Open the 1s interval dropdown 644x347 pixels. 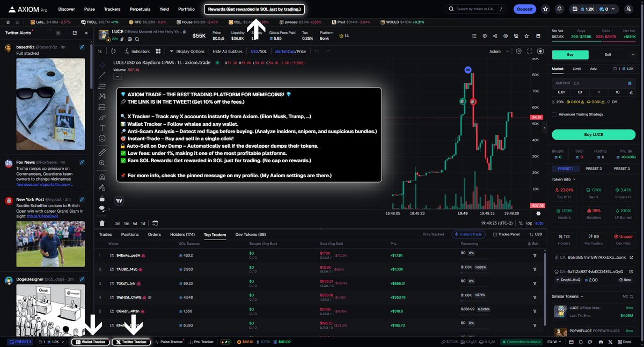[x=100, y=52]
